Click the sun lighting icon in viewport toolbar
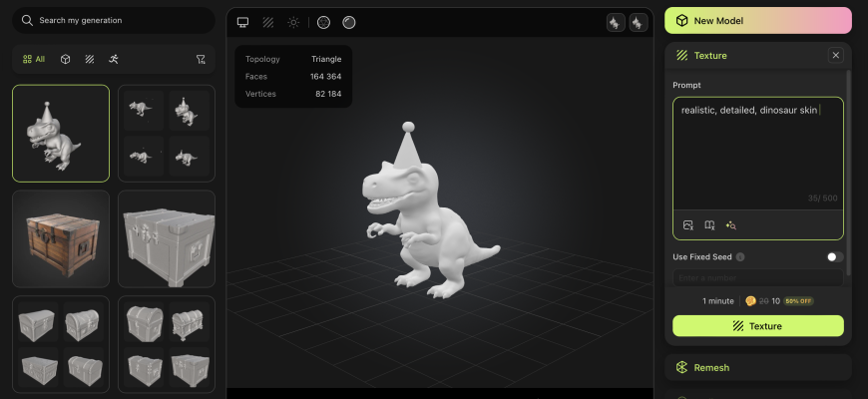This screenshot has height=399, width=868. [x=293, y=22]
